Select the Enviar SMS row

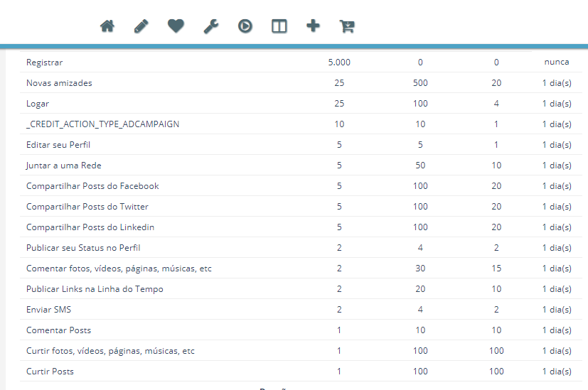click(x=48, y=310)
